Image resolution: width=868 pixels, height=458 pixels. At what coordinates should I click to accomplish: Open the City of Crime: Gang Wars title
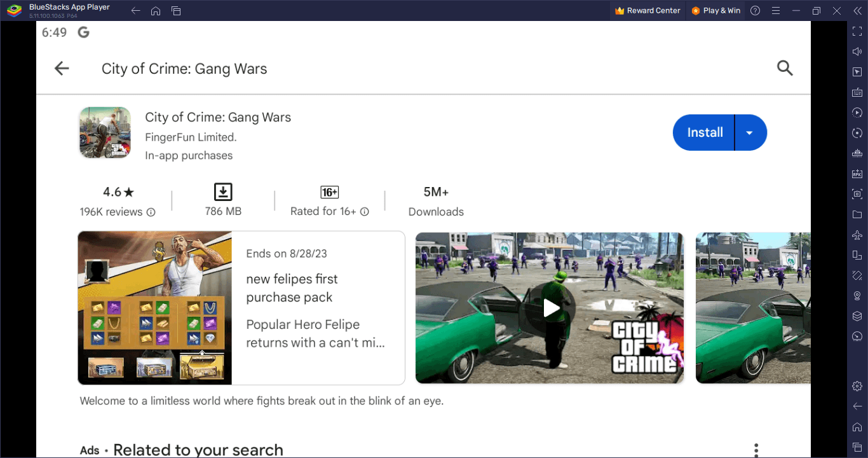[218, 117]
